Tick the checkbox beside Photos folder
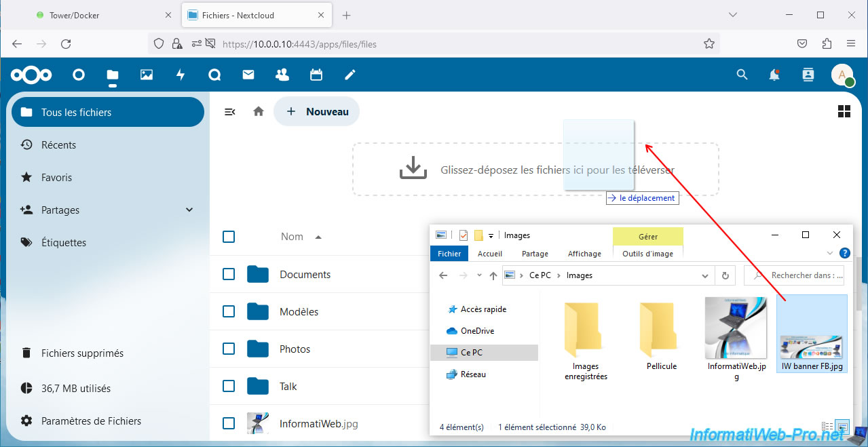 [x=229, y=349]
